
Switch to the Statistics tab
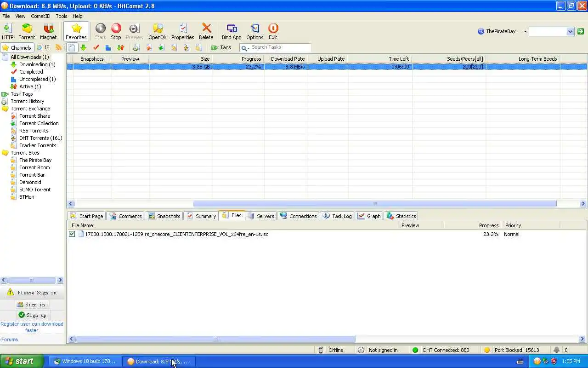[401, 216]
